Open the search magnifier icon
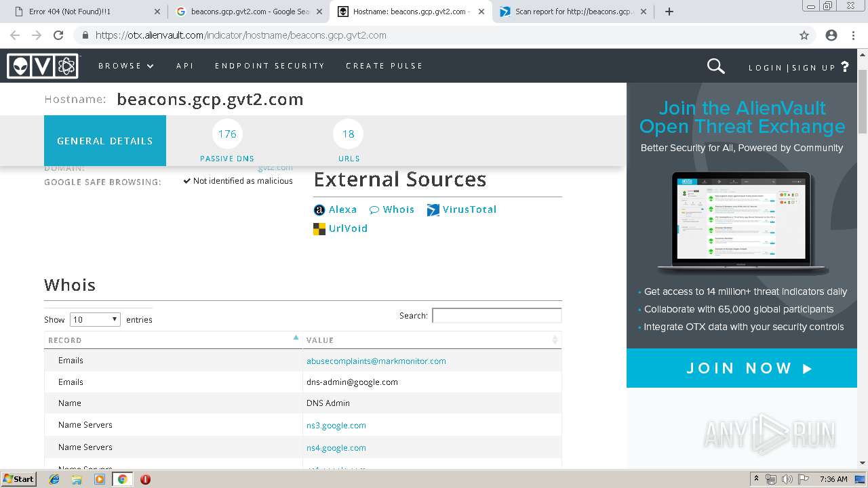Viewport: 868px width, 488px height. pos(715,66)
